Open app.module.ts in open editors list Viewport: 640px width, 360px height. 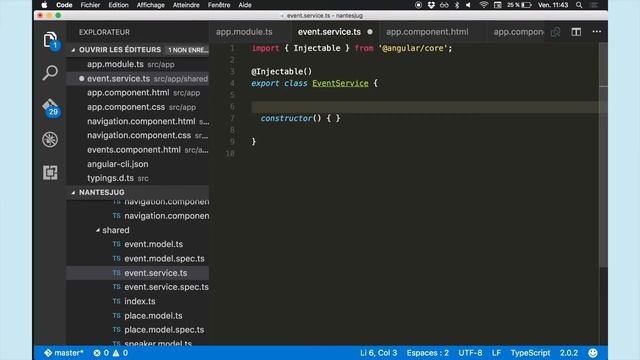(138, 64)
